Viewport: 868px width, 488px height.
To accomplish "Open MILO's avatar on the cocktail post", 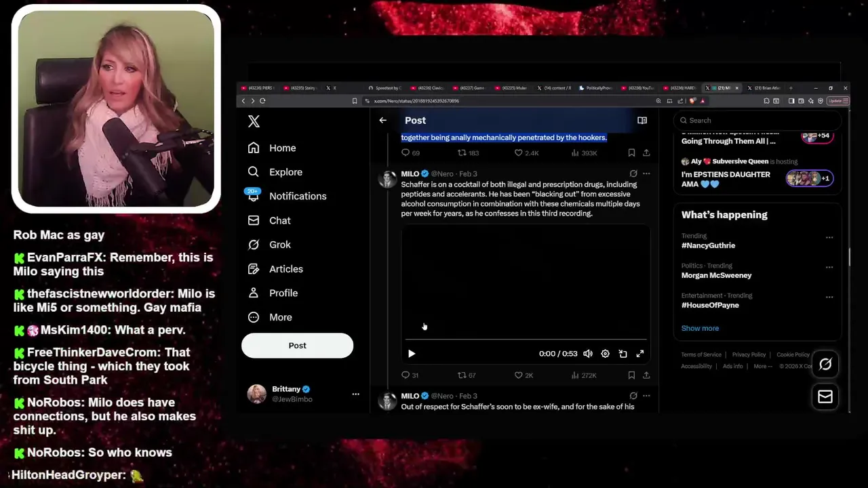I will click(387, 178).
